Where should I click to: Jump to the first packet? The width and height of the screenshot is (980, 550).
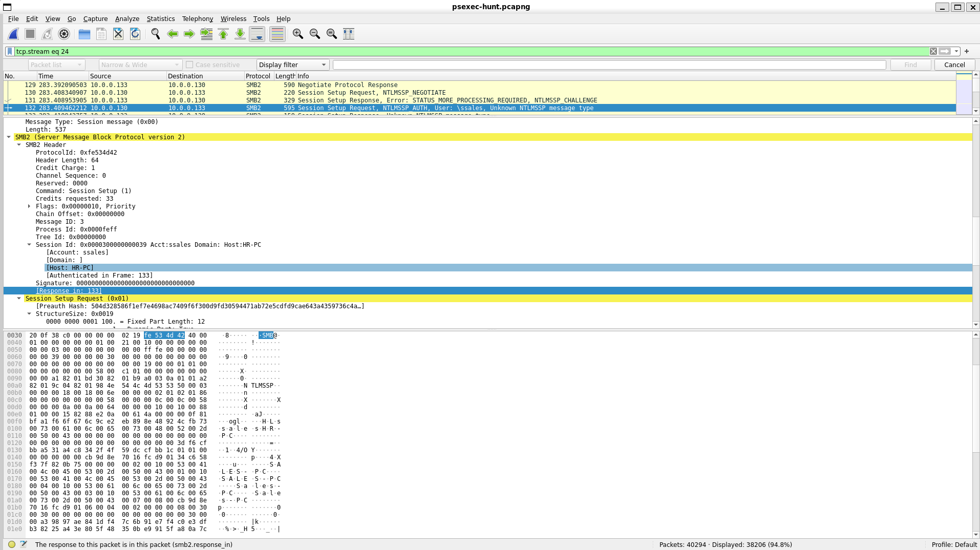coord(223,34)
